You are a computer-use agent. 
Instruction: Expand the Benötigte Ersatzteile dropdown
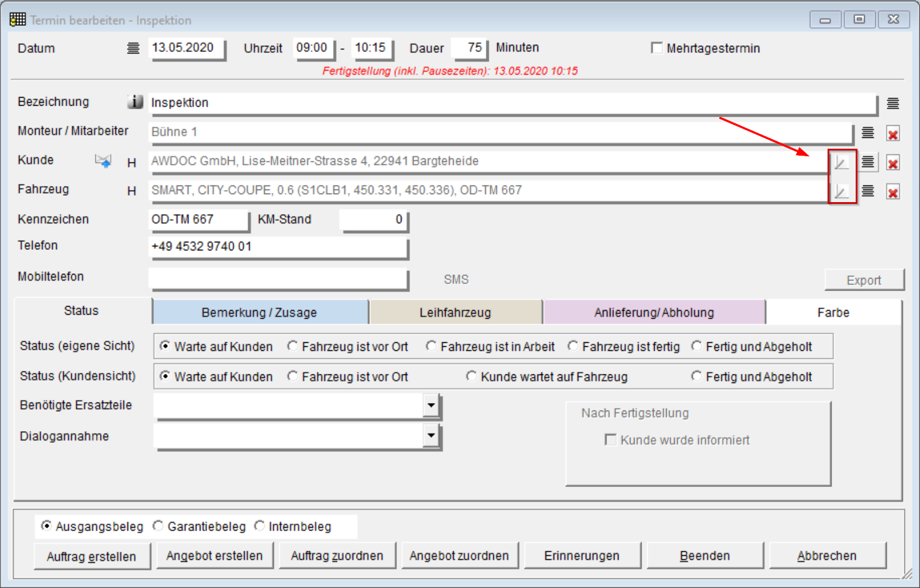click(431, 405)
